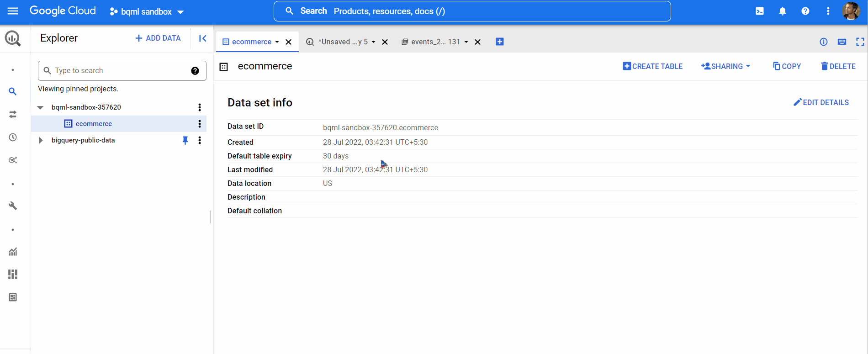Screen dimensions: 868x354
Task: Click COPY data set button
Action: (787, 66)
